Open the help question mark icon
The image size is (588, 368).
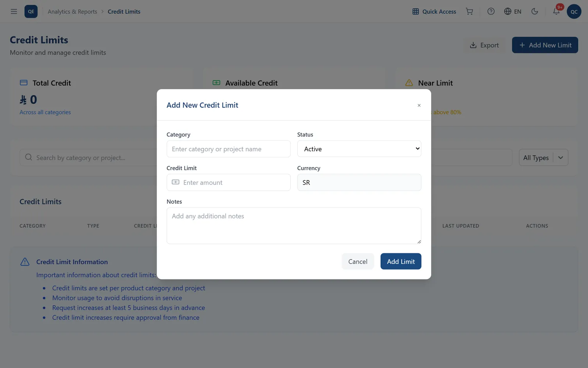[x=491, y=11]
